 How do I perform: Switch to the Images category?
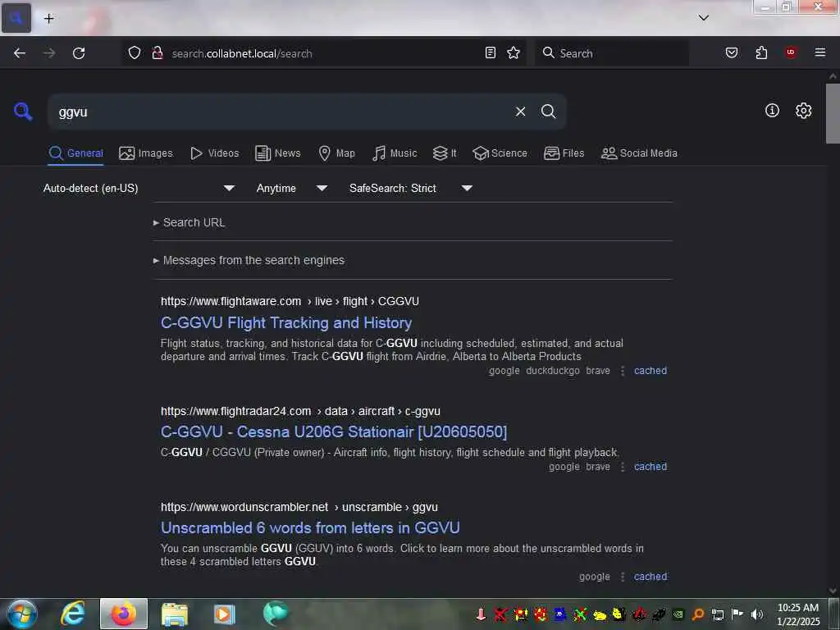(146, 153)
